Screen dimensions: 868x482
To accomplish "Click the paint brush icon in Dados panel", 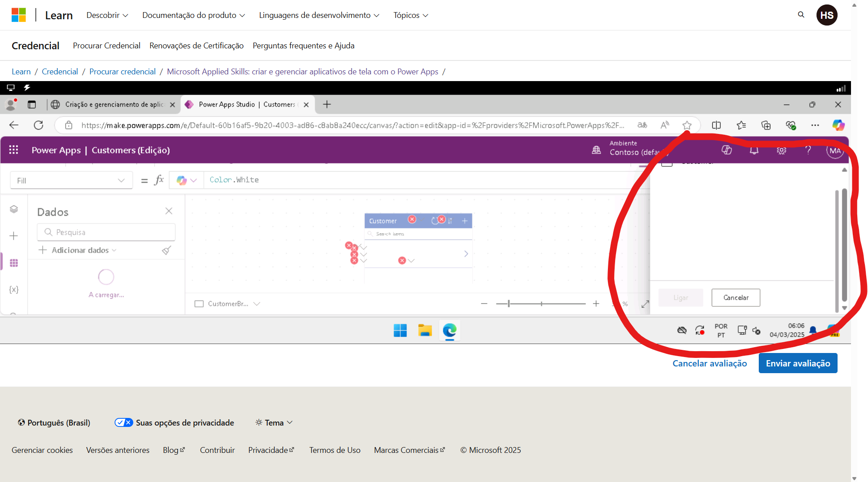I will pyautogui.click(x=167, y=250).
